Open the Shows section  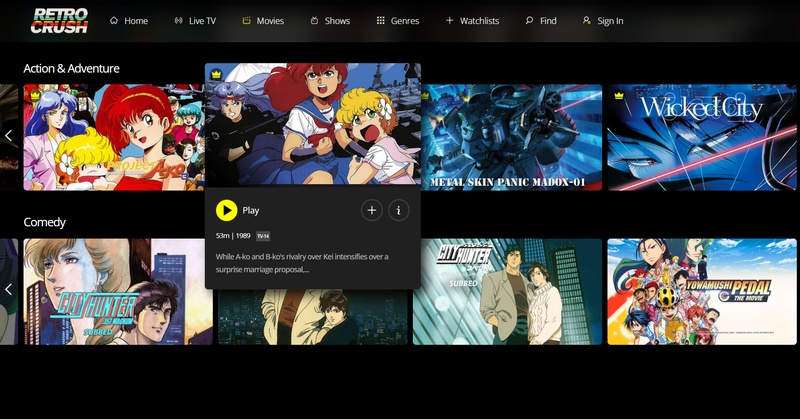click(330, 21)
